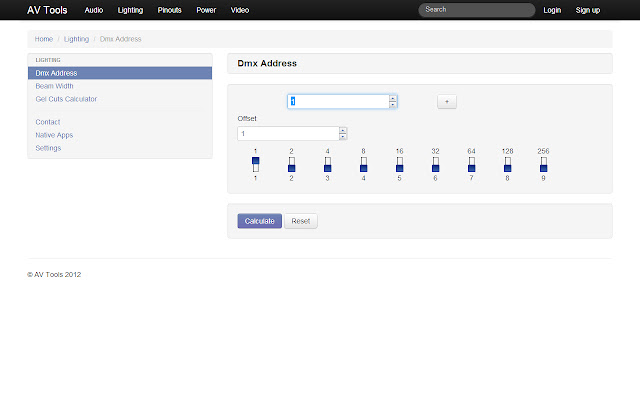Flip DIP switch 6 (value 32)

click(x=435, y=164)
